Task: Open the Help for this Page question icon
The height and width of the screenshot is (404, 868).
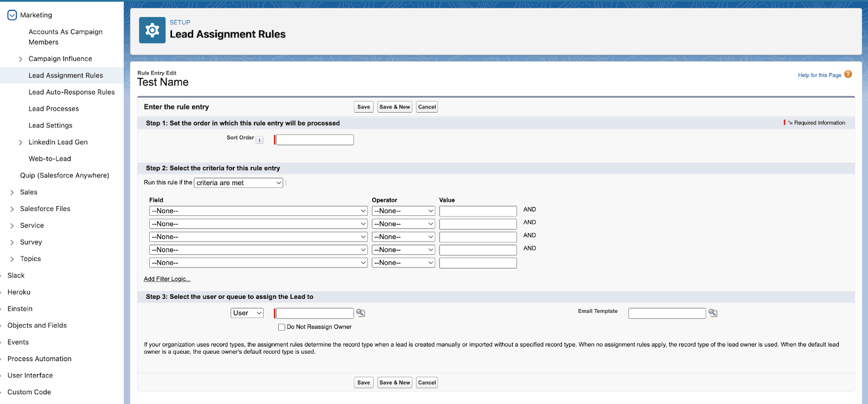Action: [x=848, y=74]
